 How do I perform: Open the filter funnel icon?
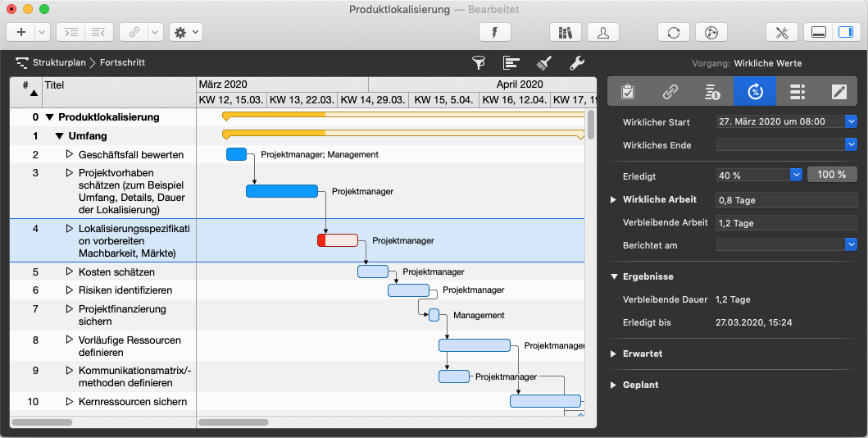(479, 62)
